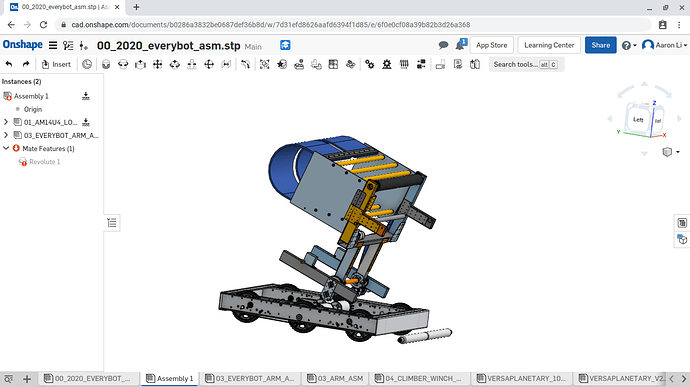Open the configuration panel icon on right edge
Screen dimensions: 690x387
click(682, 223)
